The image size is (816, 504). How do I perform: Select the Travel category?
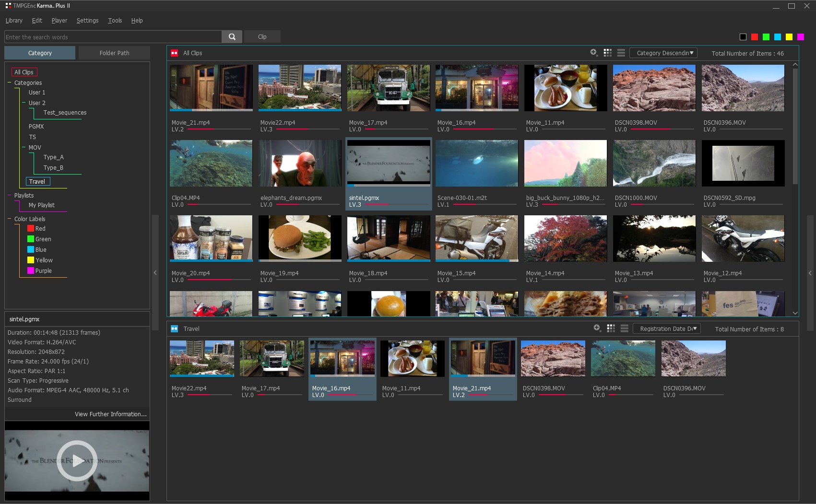pyautogui.click(x=37, y=182)
